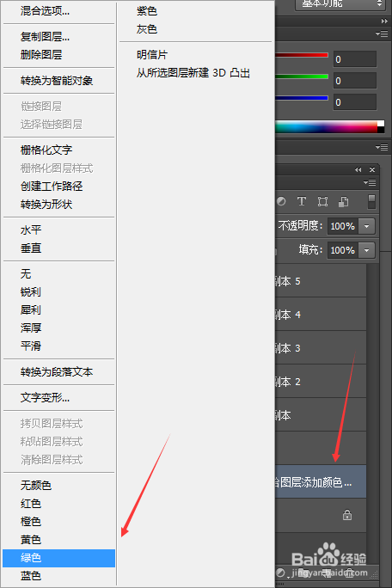Toggle the layer filtering on/off switch
Screen dimensions: 392x588
[371, 201]
